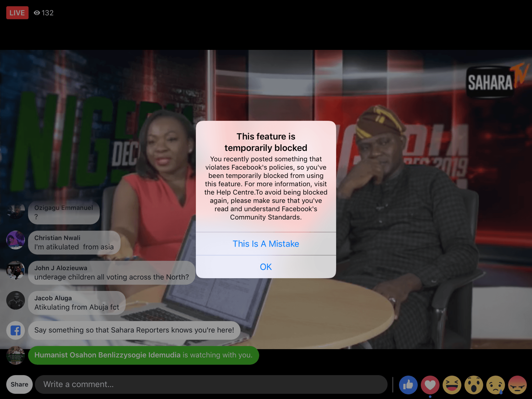
Task: Open Jacob Aluga's profile picture
Action: pos(16,300)
